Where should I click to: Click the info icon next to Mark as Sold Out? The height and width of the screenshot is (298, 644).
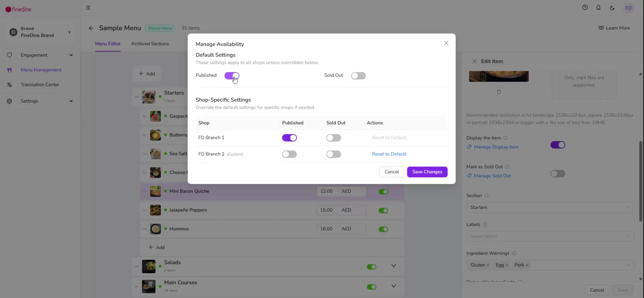[507, 167]
